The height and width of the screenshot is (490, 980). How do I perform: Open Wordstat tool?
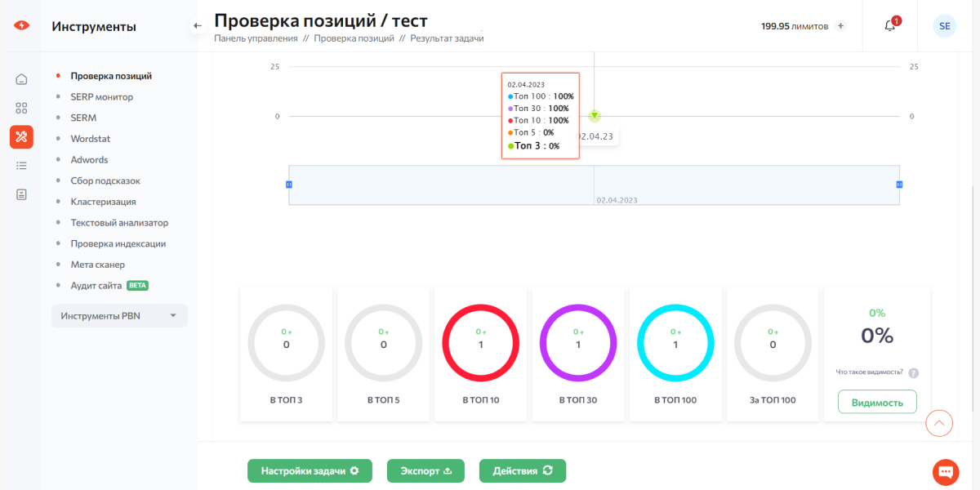point(91,139)
